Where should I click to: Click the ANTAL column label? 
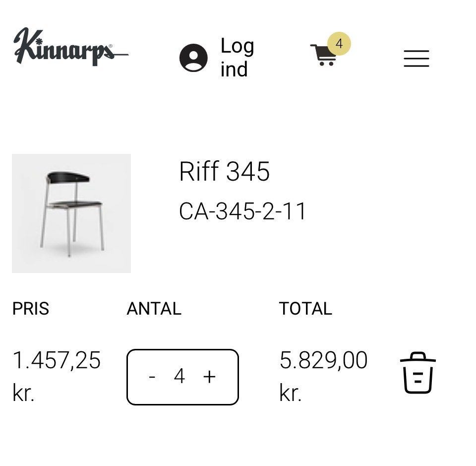154,309
